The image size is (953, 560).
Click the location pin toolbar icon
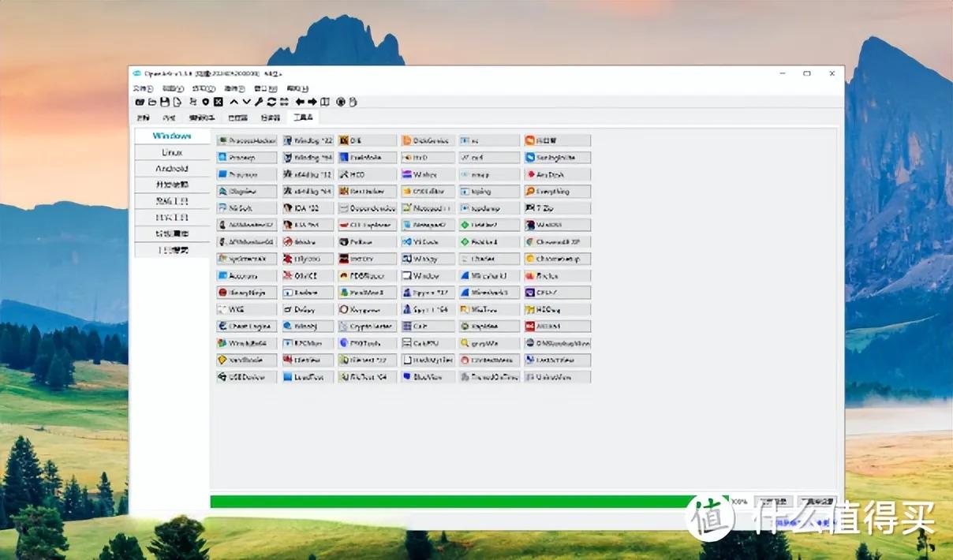click(206, 102)
